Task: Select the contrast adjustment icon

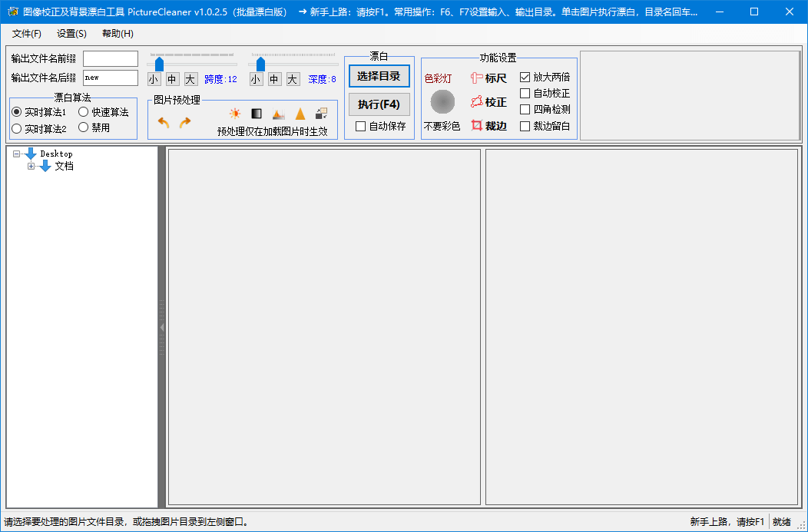Action: (257, 113)
